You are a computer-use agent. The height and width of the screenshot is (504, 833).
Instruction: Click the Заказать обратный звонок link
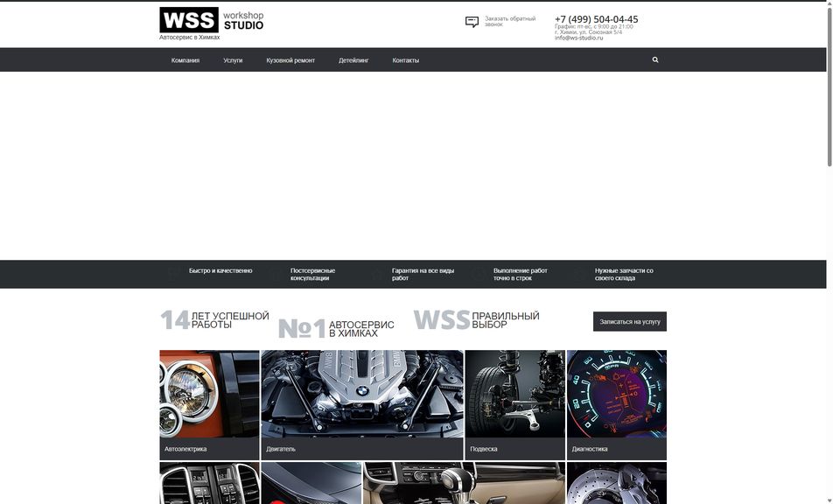pyautogui.click(x=510, y=21)
